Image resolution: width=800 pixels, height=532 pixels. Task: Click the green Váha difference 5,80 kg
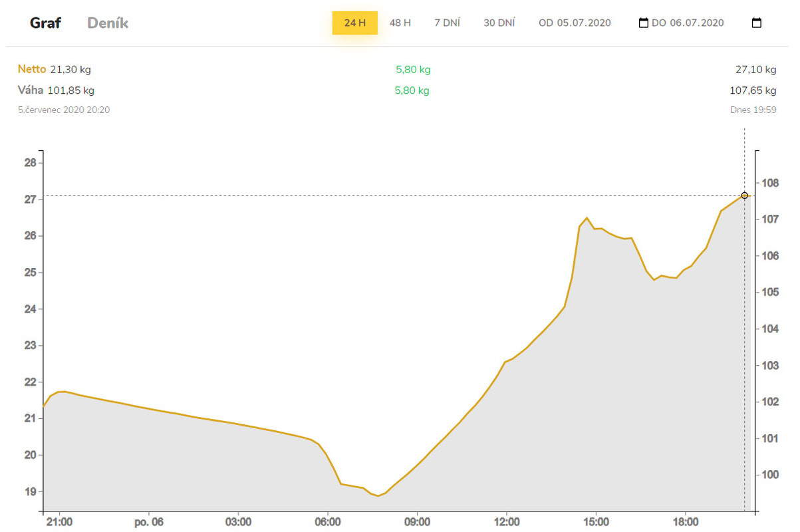[413, 90]
